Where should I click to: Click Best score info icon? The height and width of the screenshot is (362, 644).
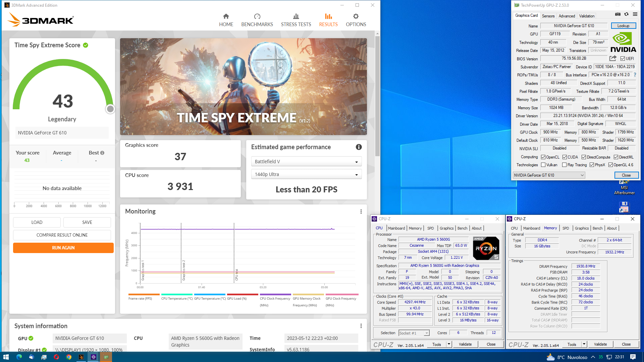(x=102, y=153)
